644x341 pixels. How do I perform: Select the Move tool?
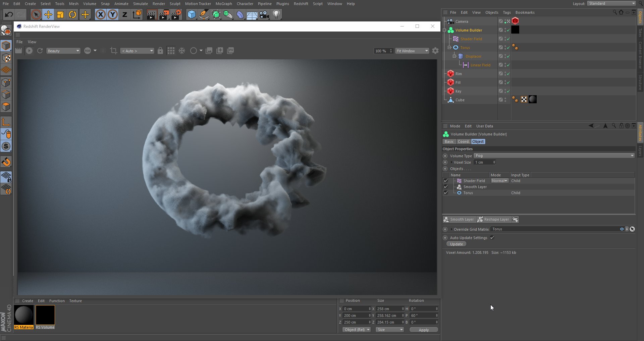pyautogui.click(x=48, y=14)
